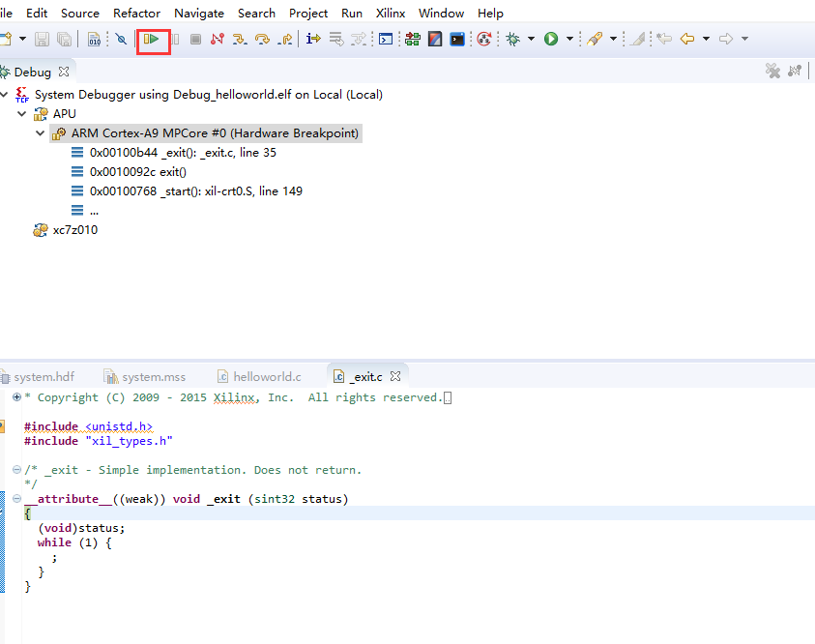Screen dimensions: 815x644
Task: Click the Step Over icon
Action: coord(262,39)
